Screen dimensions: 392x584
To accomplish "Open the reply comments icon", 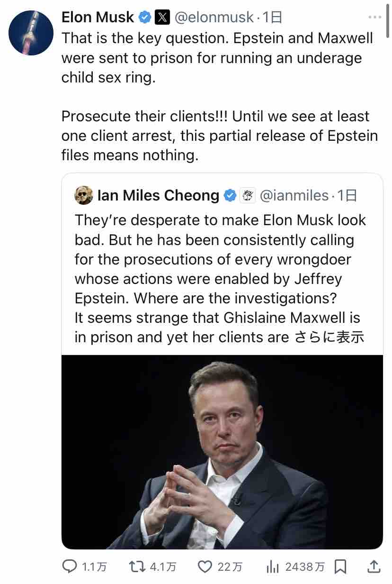I will click(70, 566).
